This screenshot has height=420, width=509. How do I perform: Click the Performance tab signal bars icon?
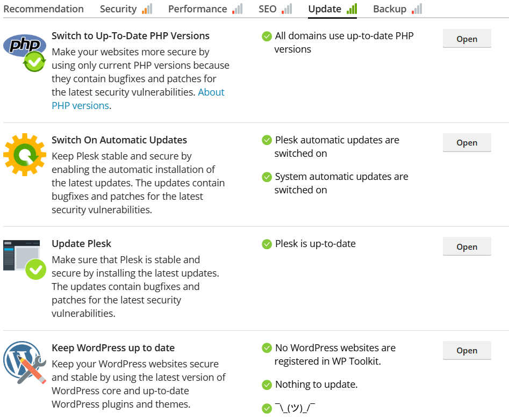(x=237, y=9)
